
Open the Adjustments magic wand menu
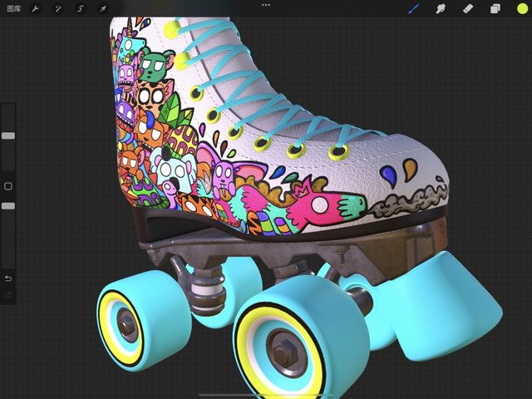58,8
